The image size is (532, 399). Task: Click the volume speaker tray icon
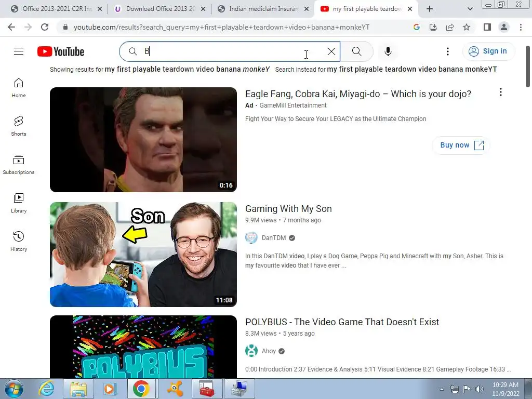tap(479, 389)
